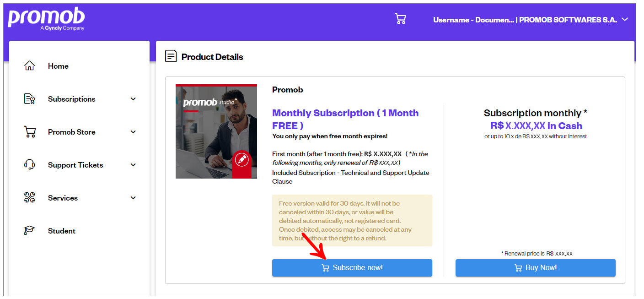Image resolution: width=644 pixels, height=299 pixels.
Task: Expand the Subscriptions menu chevron
Action: tap(133, 99)
